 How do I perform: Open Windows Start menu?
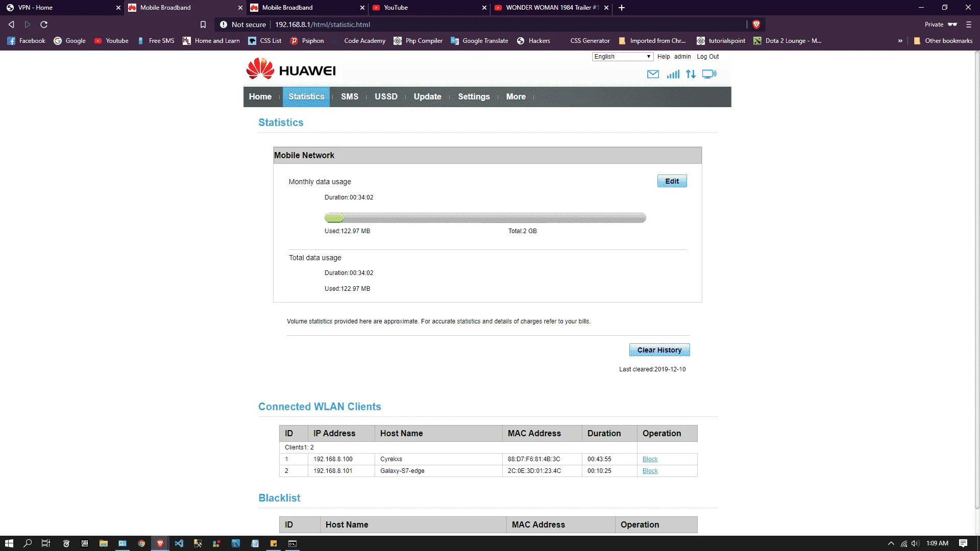pos(9,543)
